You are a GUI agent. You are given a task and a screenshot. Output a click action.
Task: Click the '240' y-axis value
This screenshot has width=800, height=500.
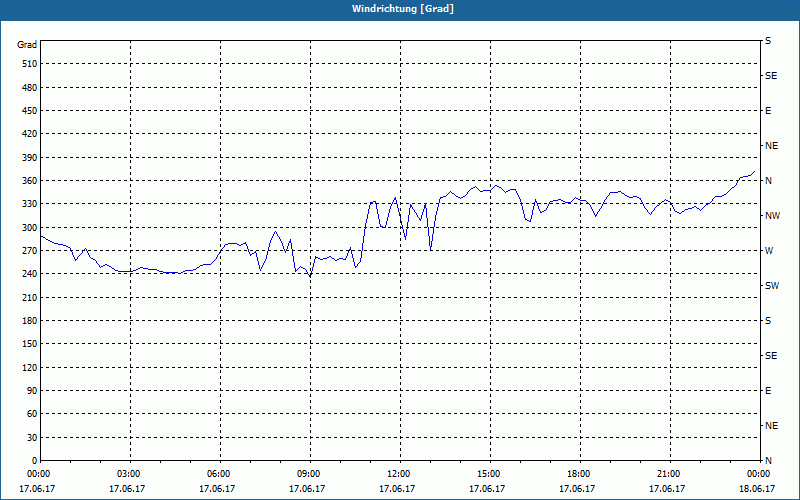click(30, 274)
